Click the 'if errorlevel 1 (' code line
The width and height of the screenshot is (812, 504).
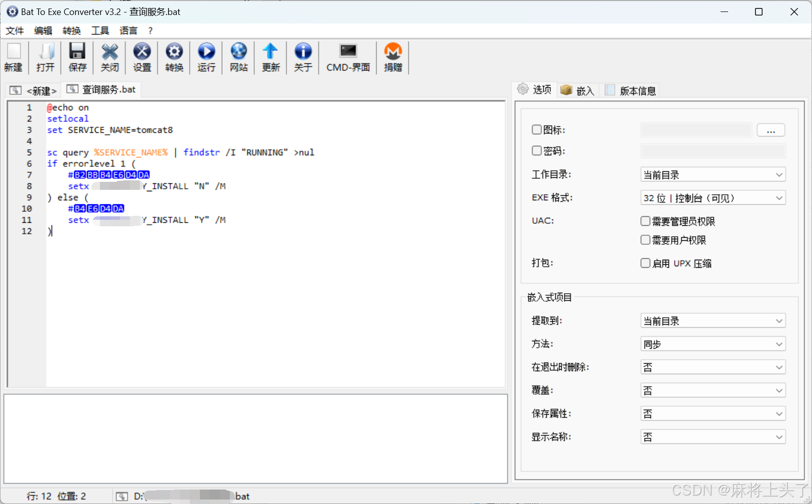pos(91,163)
